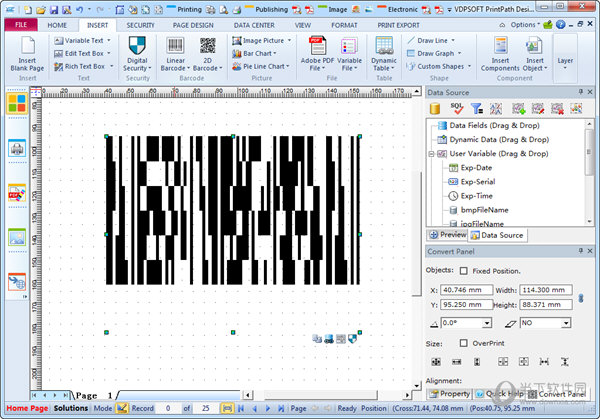
Task: Open Options menu
Action: click(525, 25)
